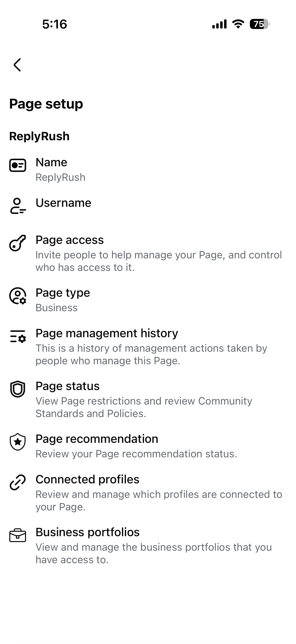Open Page management history

(x=148, y=347)
